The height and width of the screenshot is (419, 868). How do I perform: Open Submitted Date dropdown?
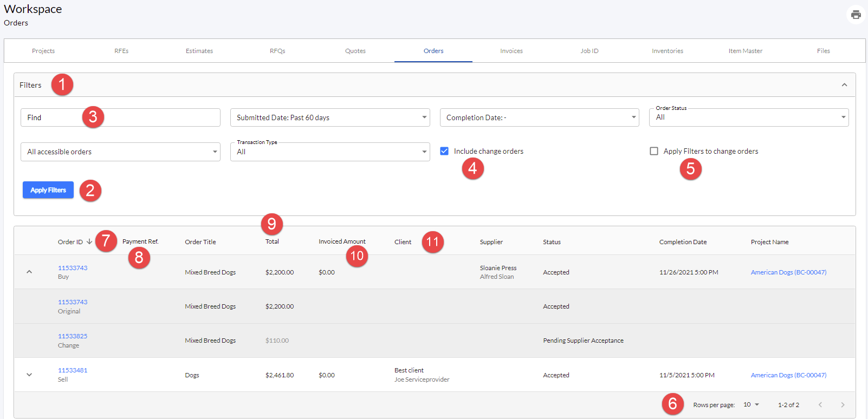click(330, 117)
